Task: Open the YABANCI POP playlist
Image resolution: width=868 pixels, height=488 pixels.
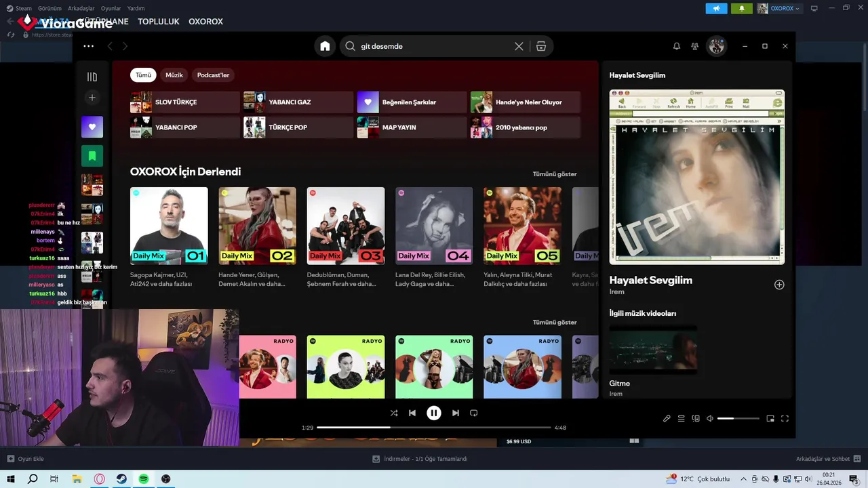Action: 185,127
